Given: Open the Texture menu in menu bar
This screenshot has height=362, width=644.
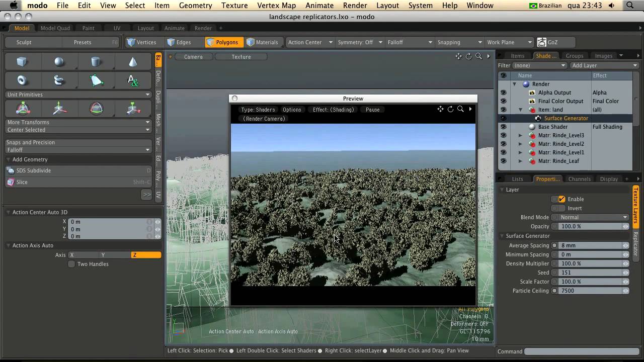Looking at the screenshot, I should [x=234, y=6].
